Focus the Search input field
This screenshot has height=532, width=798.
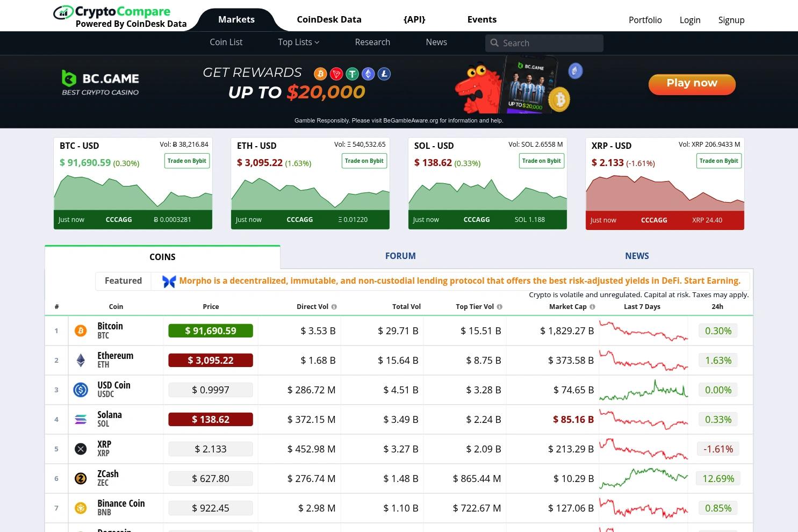[544, 43]
